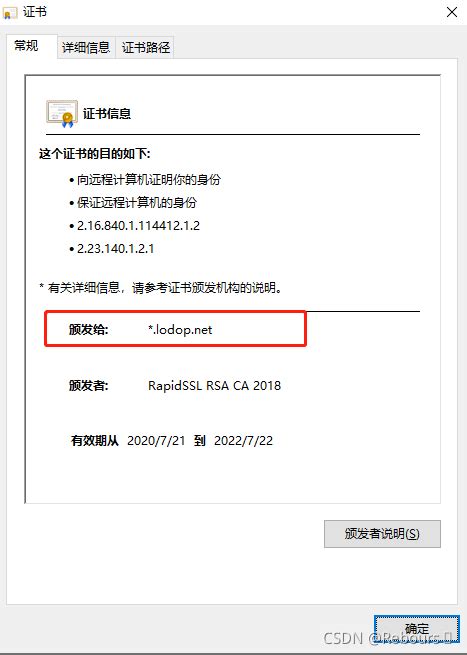Click the certificate ribbon badge icon
Screen dimensions: 467x655
point(62,114)
